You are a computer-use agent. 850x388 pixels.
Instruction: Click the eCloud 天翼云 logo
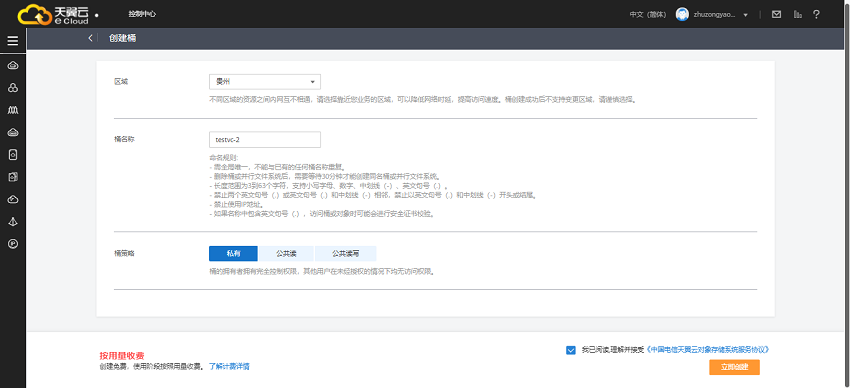tap(54, 14)
